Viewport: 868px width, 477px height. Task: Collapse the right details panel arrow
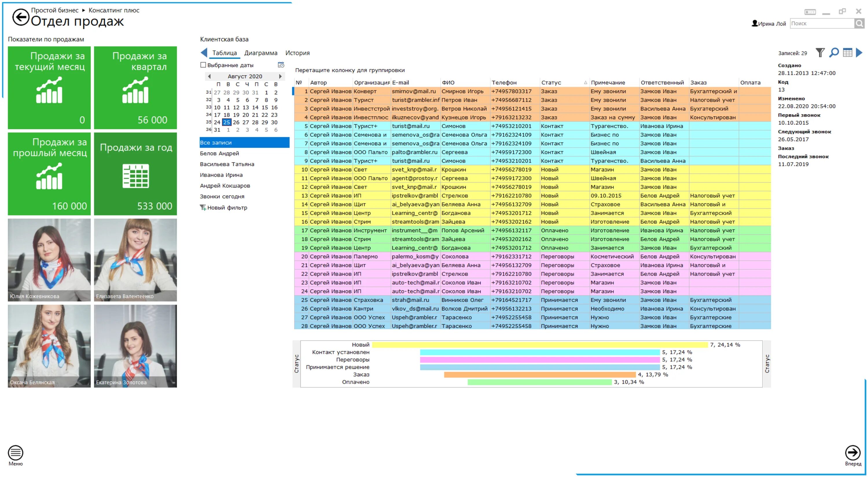(859, 53)
